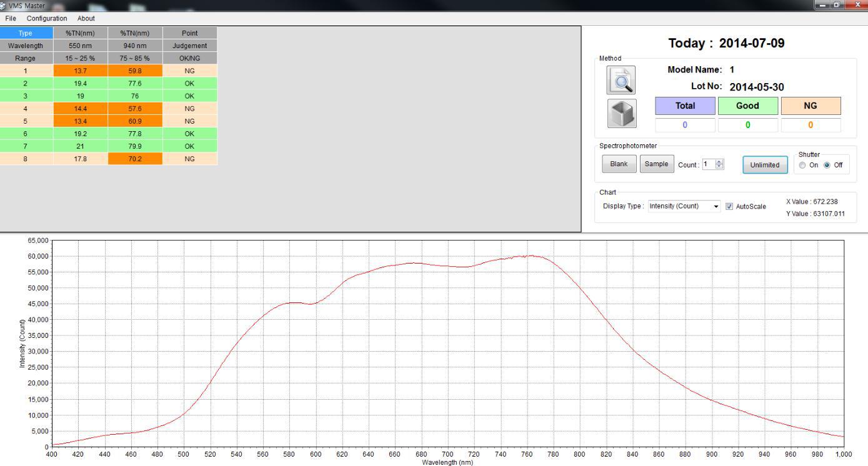The width and height of the screenshot is (868, 466).
Task: Click the Y Value readout
Action: pos(816,214)
